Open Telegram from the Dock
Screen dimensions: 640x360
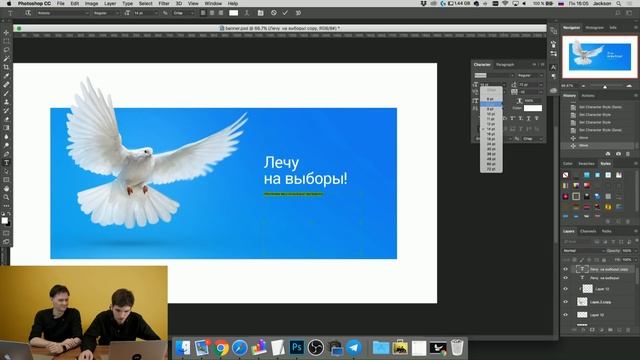[x=353, y=347]
